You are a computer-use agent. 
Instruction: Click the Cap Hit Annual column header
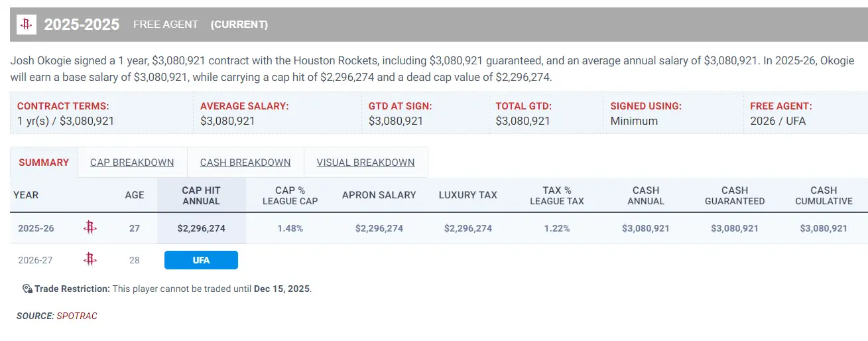click(202, 195)
